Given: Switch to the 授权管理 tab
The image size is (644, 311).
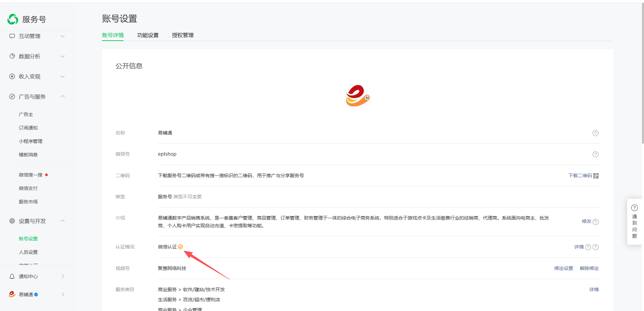Looking at the screenshot, I should pos(183,35).
